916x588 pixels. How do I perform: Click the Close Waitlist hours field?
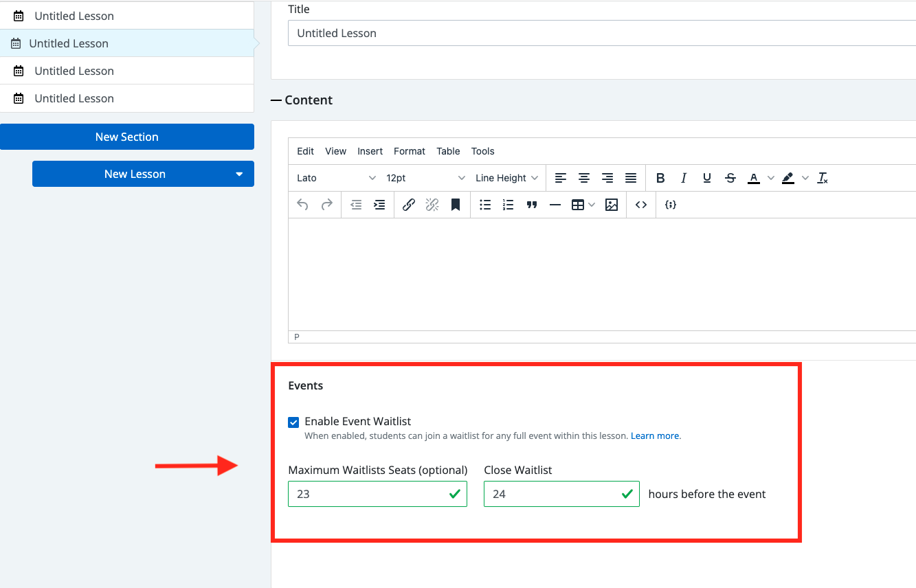tap(561, 494)
